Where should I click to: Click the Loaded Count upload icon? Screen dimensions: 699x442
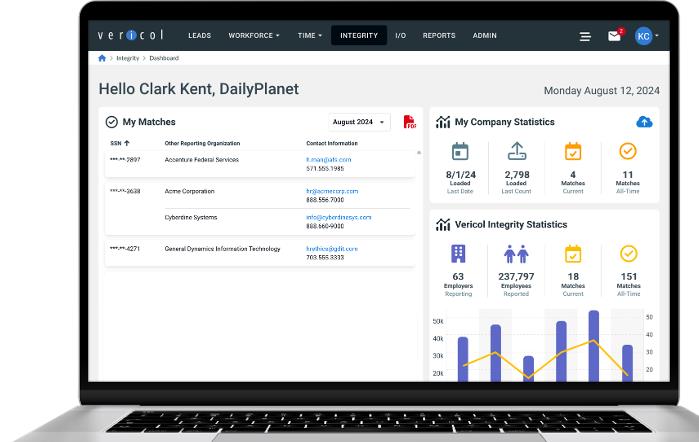click(x=516, y=151)
